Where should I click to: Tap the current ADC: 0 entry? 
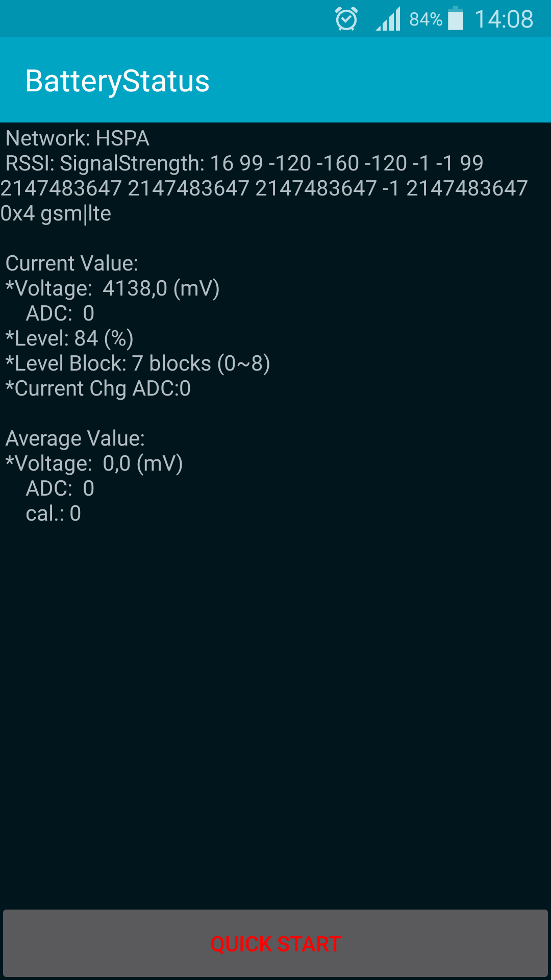click(60, 313)
